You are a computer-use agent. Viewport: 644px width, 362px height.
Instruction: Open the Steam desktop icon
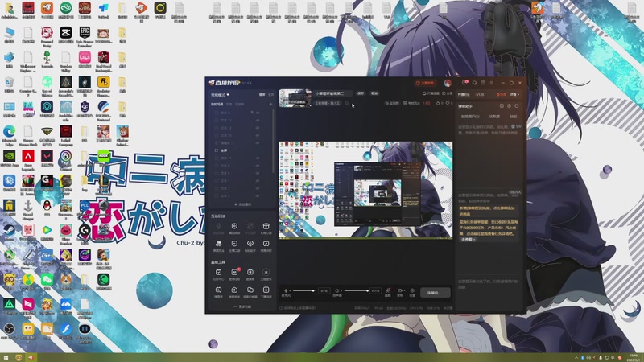point(9,232)
